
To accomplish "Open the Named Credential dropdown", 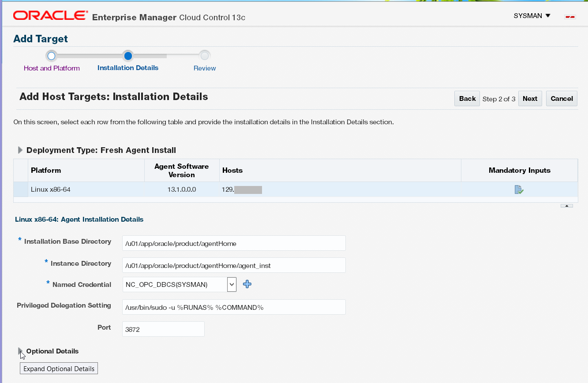I will click(x=232, y=284).
